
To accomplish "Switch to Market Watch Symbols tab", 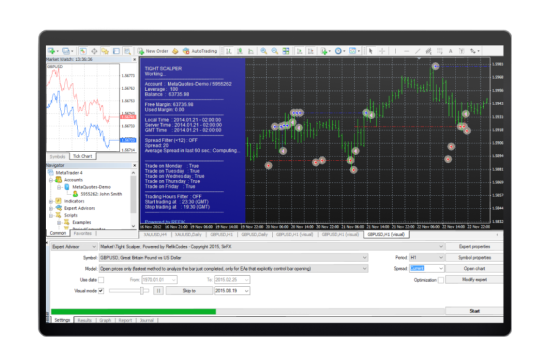I will (58, 156).
